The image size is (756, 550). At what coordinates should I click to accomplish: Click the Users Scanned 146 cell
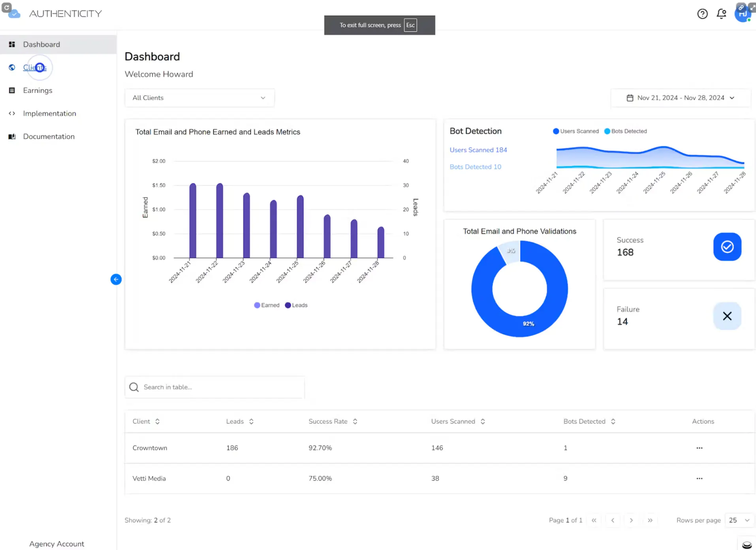[x=437, y=448]
